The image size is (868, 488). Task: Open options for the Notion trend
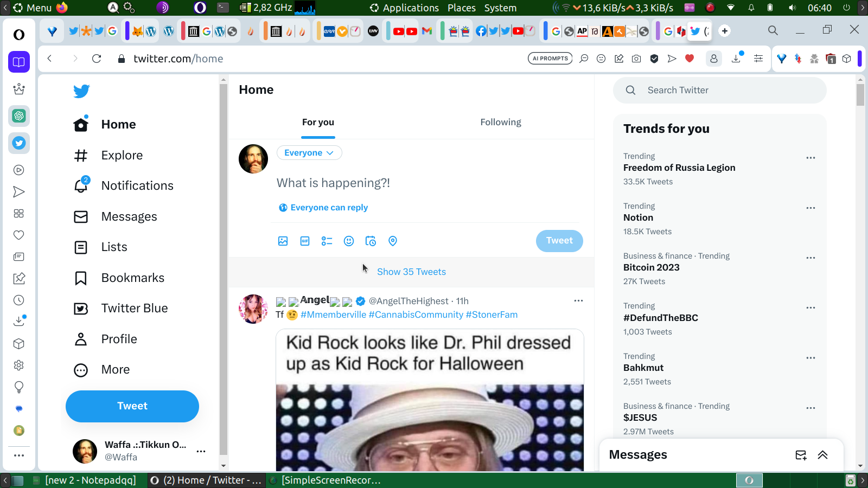pyautogui.click(x=810, y=208)
